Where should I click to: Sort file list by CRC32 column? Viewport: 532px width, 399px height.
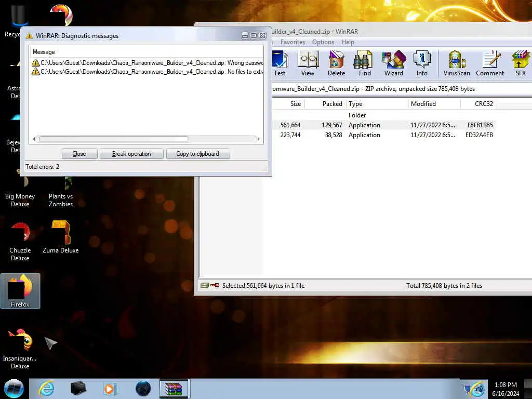[478, 104]
